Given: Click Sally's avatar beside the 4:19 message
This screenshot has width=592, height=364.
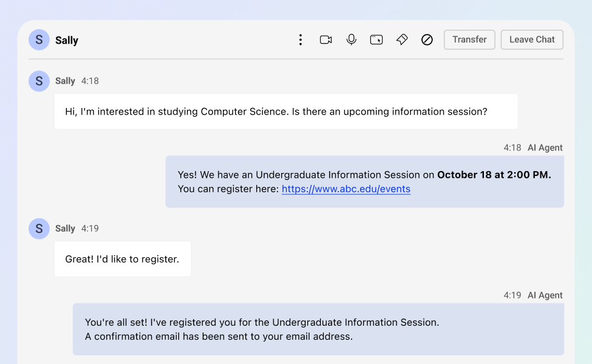Looking at the screenshot, I should pyautogui.click(x=39, y=229).
